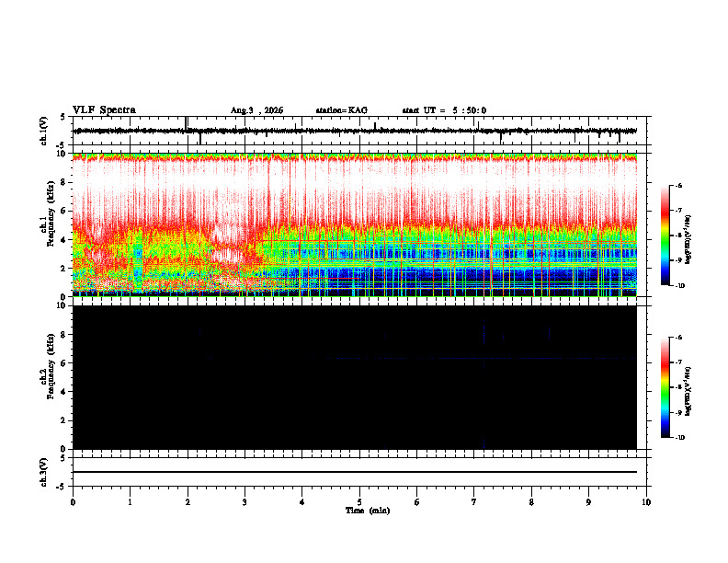Click the '-6' value on ch.1 colorbar
The width and height of the screenshot is (728, 563).
(x=679, y=186)
